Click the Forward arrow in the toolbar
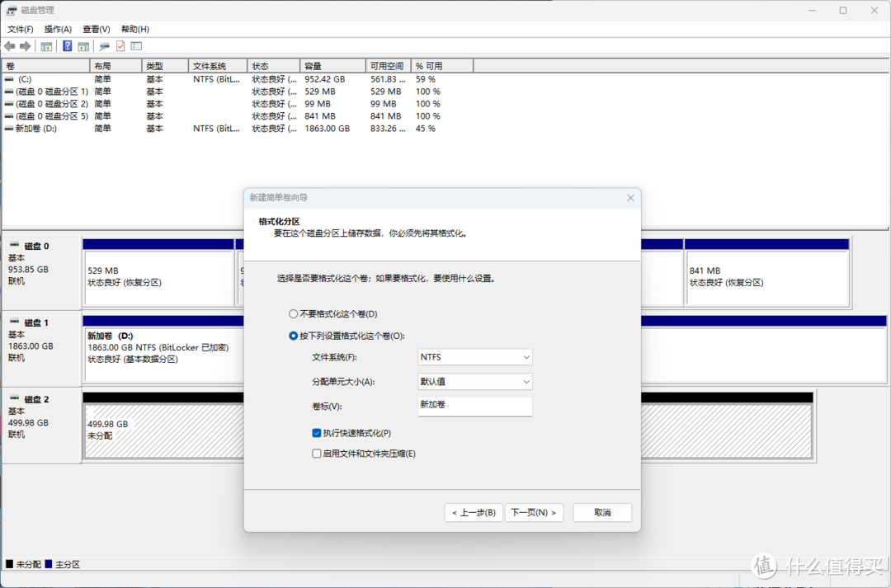Screen dimensions: 891x588 click(26, 46)
